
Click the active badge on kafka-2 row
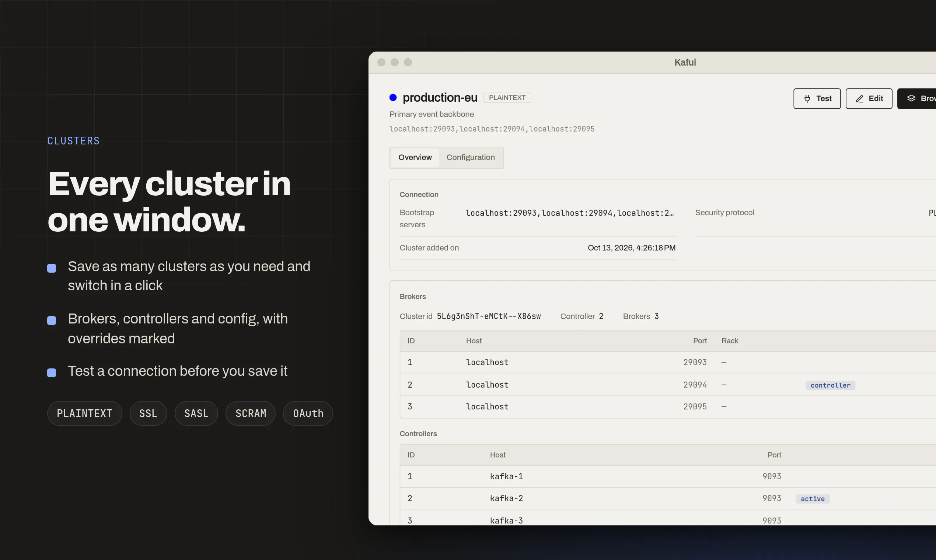coord(813,499)
